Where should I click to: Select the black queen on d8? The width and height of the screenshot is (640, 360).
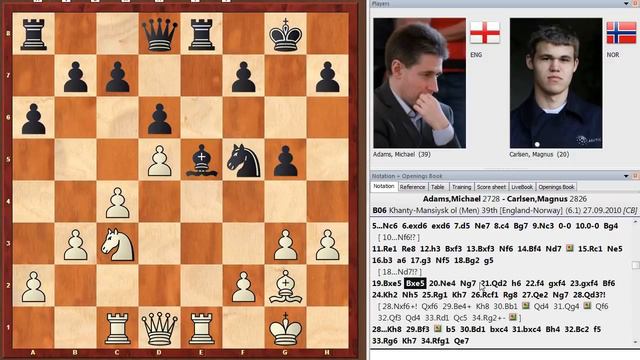point(160,34)
